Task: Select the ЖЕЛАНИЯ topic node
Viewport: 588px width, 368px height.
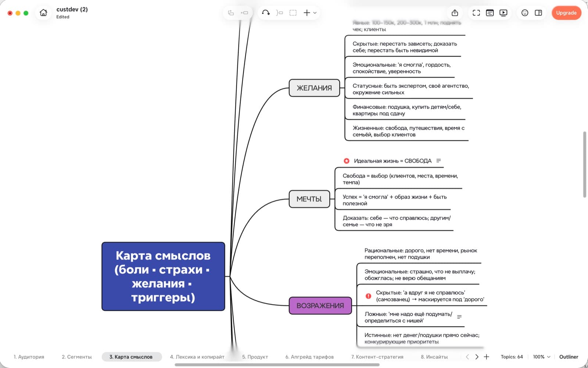Action: [x=314, y=88]
